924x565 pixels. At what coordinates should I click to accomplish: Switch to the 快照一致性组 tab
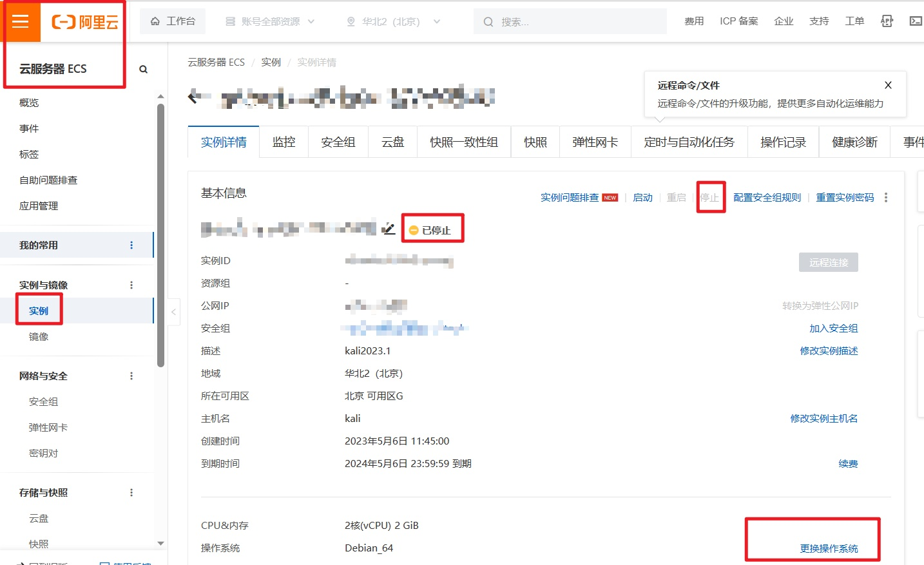464,142
